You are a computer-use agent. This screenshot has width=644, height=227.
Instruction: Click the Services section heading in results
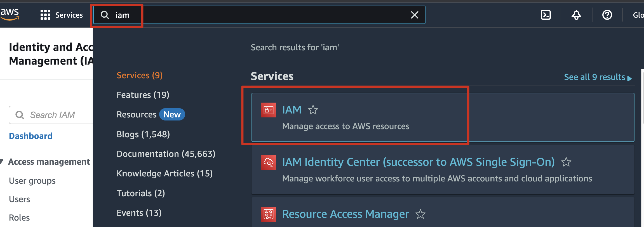[272, 76]
